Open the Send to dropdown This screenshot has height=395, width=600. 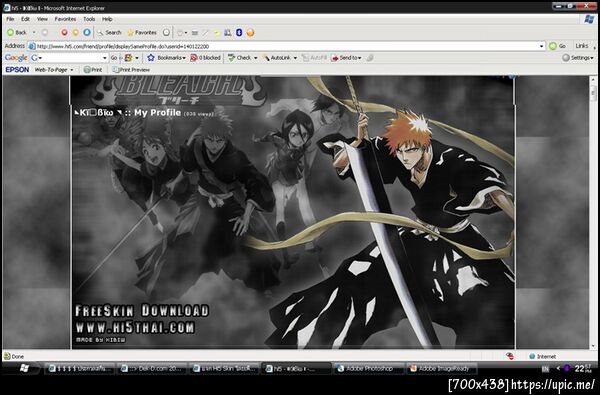pyautogui.click(x=346, y=58)
